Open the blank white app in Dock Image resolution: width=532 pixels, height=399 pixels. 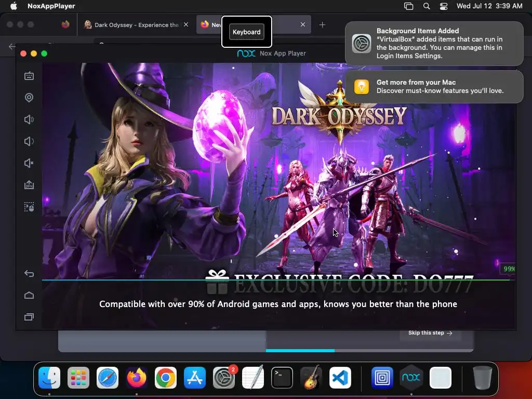pyautogui.click(x=441, y=378)
